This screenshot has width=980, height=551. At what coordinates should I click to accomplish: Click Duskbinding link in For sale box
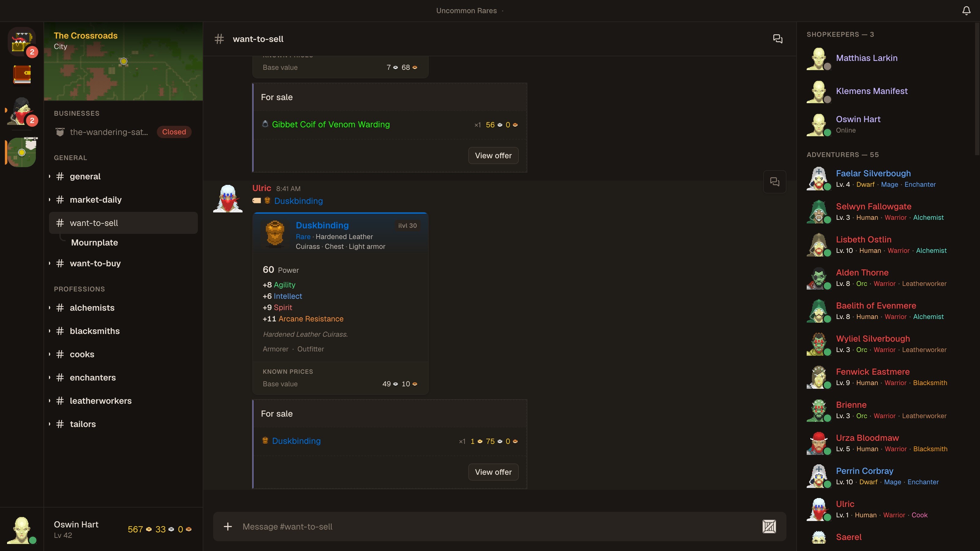(x=296, y=441)
